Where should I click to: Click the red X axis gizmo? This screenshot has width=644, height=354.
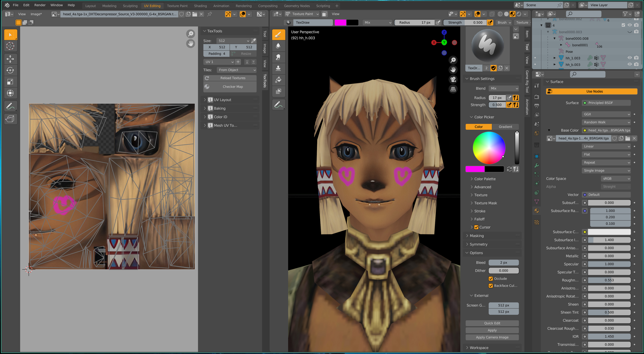click(x=434, y=43)
